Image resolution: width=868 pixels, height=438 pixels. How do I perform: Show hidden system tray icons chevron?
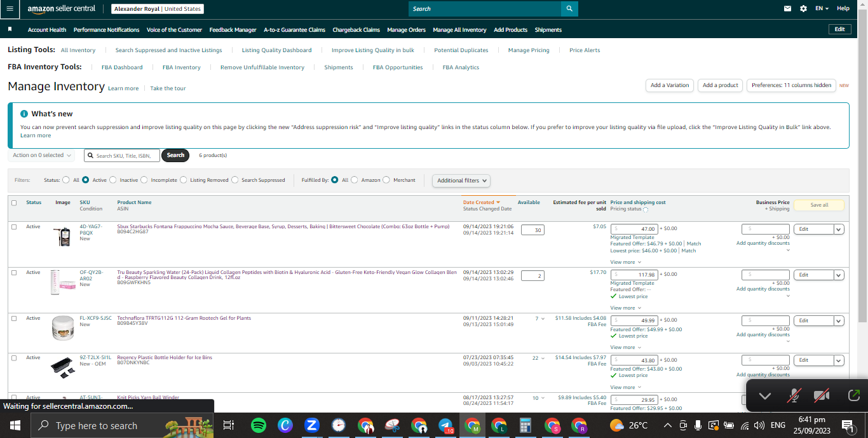click(x=667, y=425)
